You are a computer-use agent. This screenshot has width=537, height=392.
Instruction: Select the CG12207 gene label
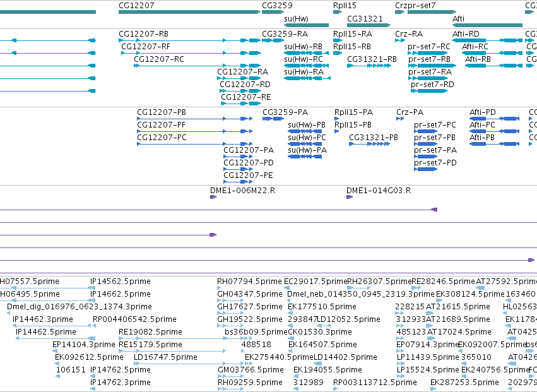(136, 6)
